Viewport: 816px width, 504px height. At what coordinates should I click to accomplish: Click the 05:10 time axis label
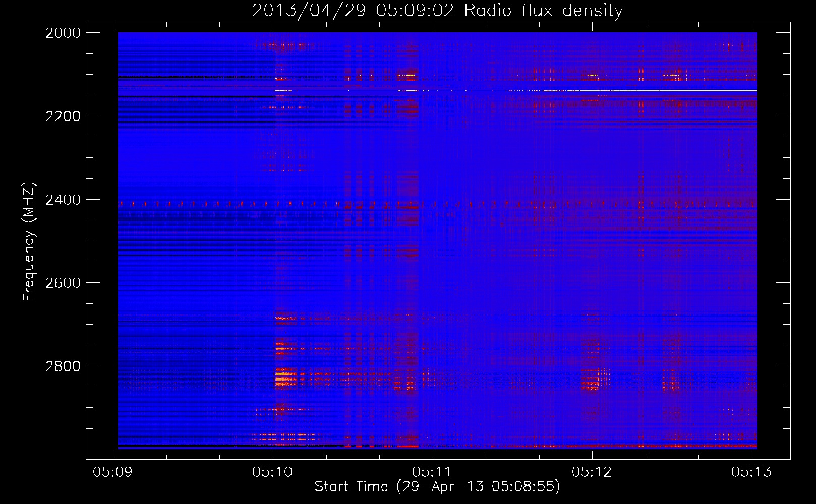(x=273, y=472)
